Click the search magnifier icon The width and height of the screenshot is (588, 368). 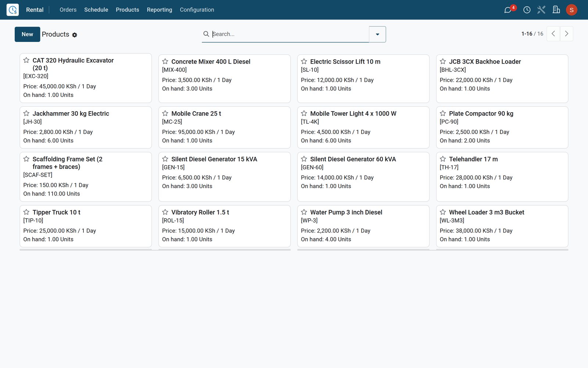pyautogui.click(x=206, y=34)
